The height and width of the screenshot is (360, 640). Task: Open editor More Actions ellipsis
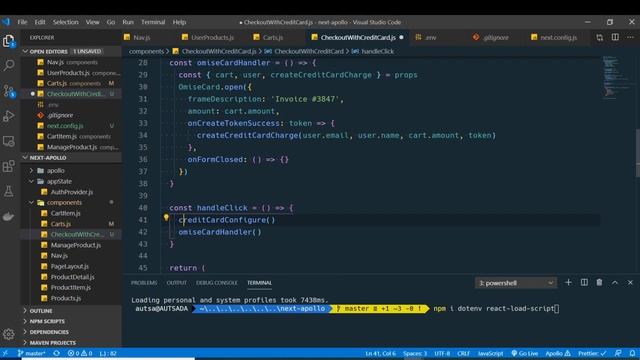630,38
